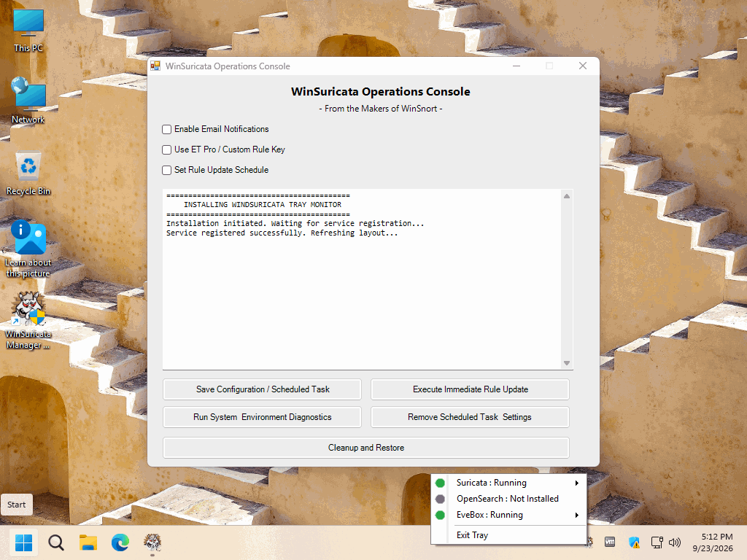Open the Recycle Bin icon
Screen dimensions: 747x560
coord(28,173)
